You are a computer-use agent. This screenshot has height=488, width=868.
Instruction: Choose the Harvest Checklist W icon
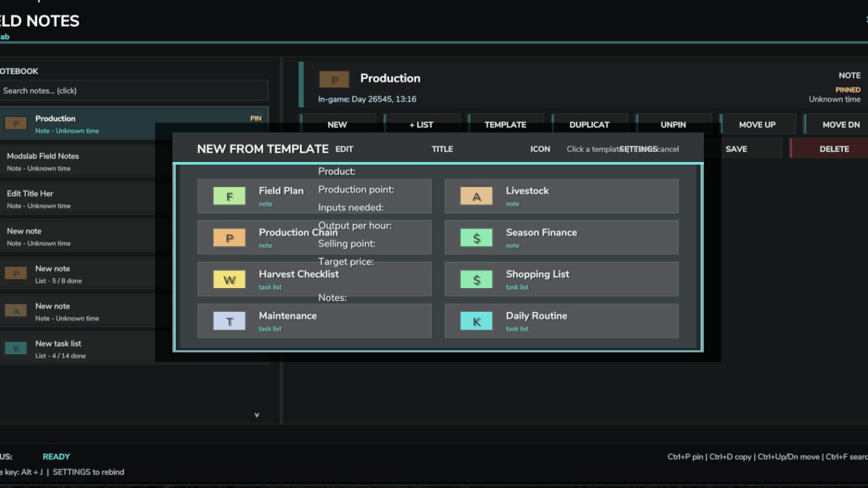(229, 280)
